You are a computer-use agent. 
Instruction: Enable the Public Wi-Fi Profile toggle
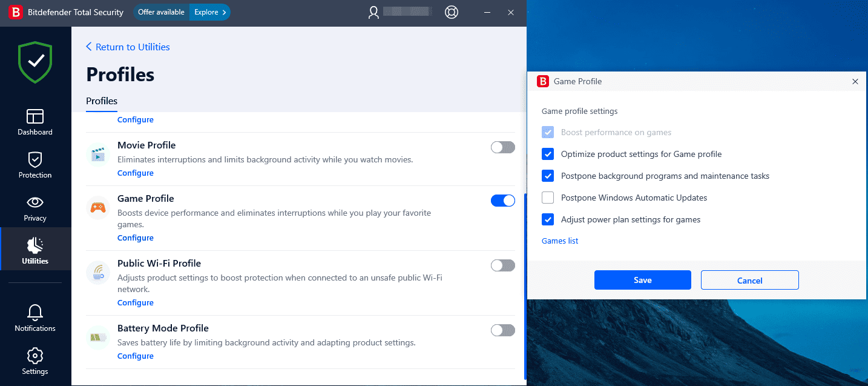click(502, 265)
